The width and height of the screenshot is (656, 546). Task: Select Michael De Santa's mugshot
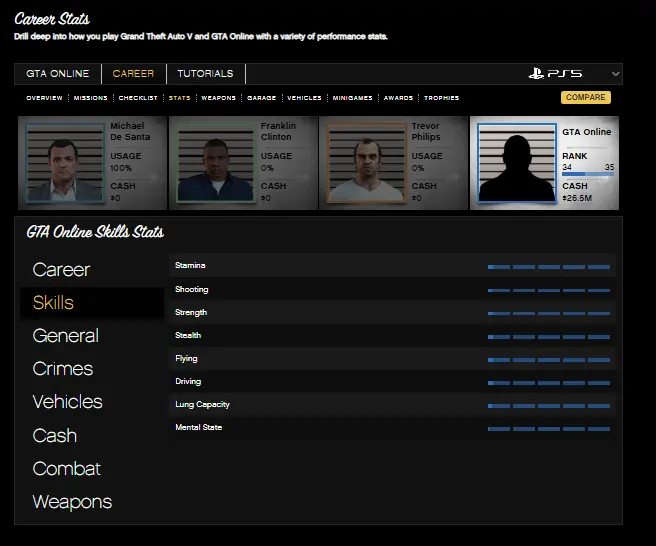pos(65,163)
